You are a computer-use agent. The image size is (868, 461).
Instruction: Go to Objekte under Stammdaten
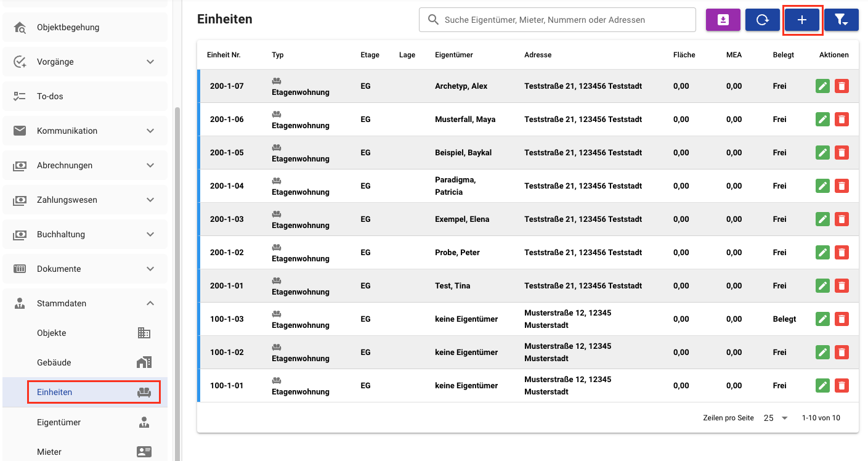85,333
